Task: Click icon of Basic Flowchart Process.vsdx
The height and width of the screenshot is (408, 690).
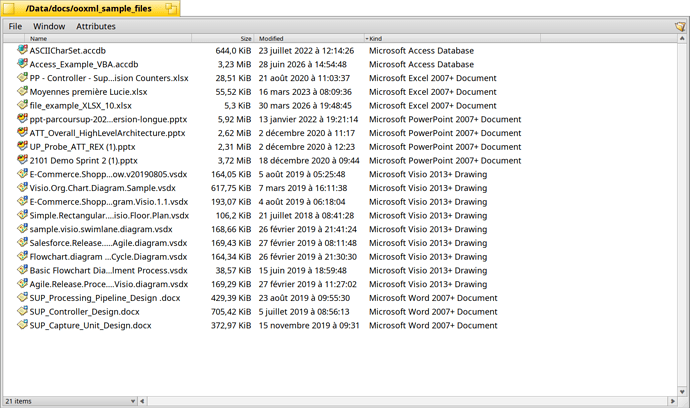Action: 22,269
